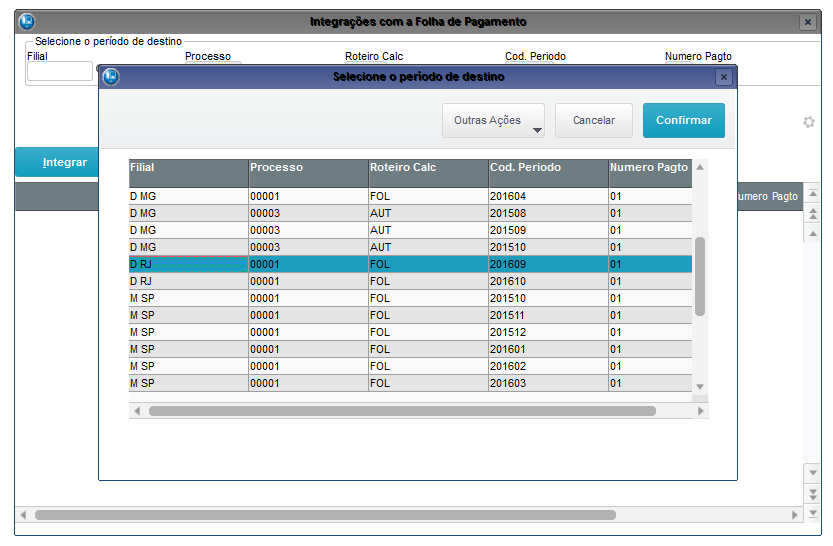
Task: Close the Integrações com a Folha window
Action: click(x=808, y=22)
